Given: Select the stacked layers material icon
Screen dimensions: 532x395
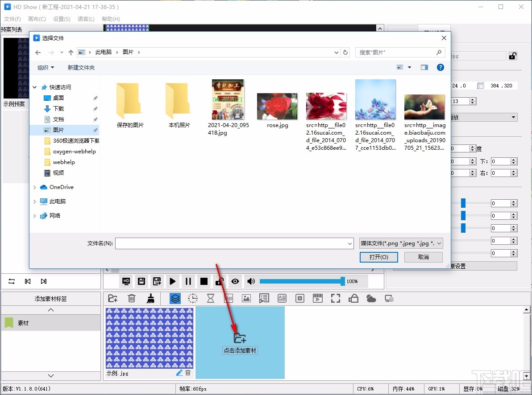Looking at the screenshot, I should tap(175, 298).
